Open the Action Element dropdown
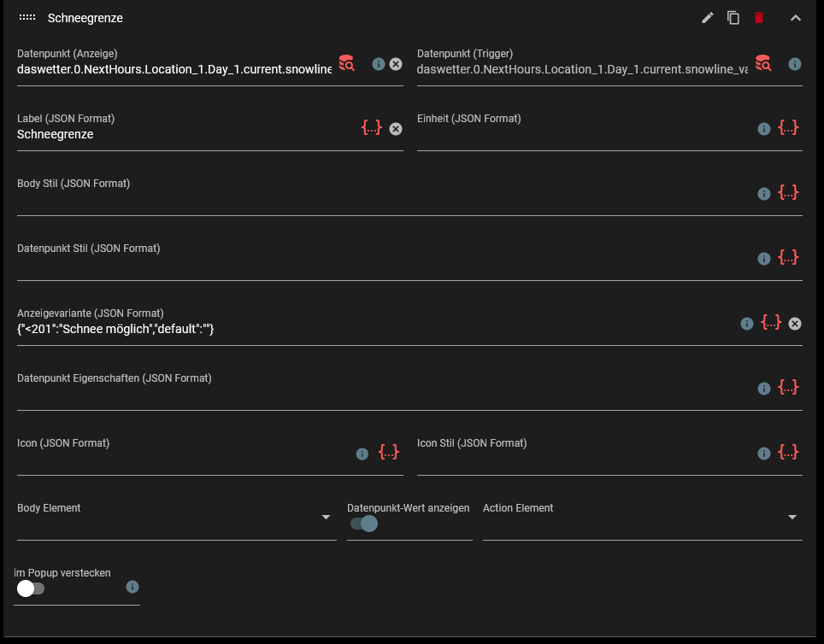Screen dimensions: 824x644 (x=792, y=518)
